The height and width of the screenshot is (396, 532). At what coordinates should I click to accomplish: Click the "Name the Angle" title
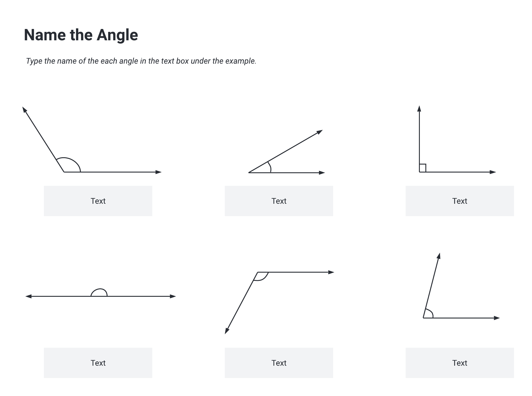coord(81,35)
